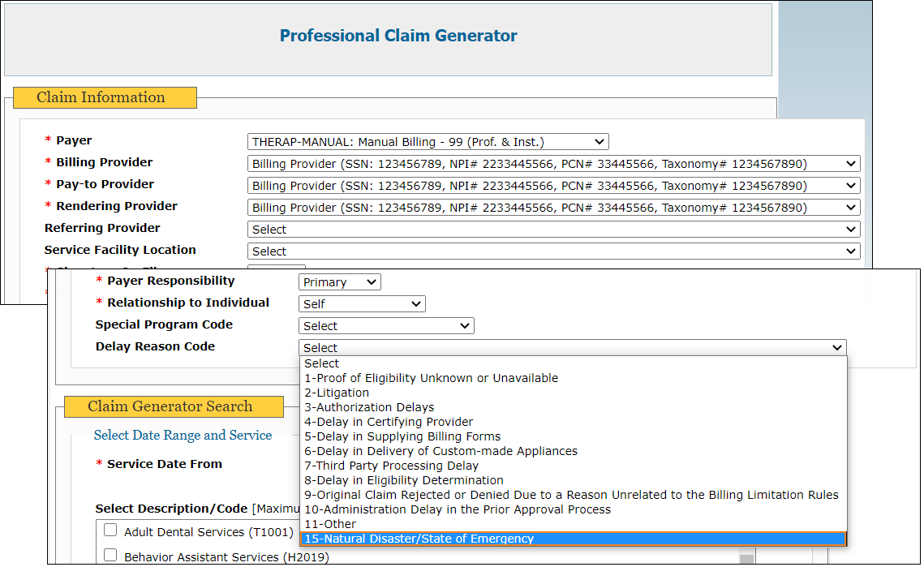Expand the Pay-to Provider dropdown
924x567 pixels.
point(553,186)
